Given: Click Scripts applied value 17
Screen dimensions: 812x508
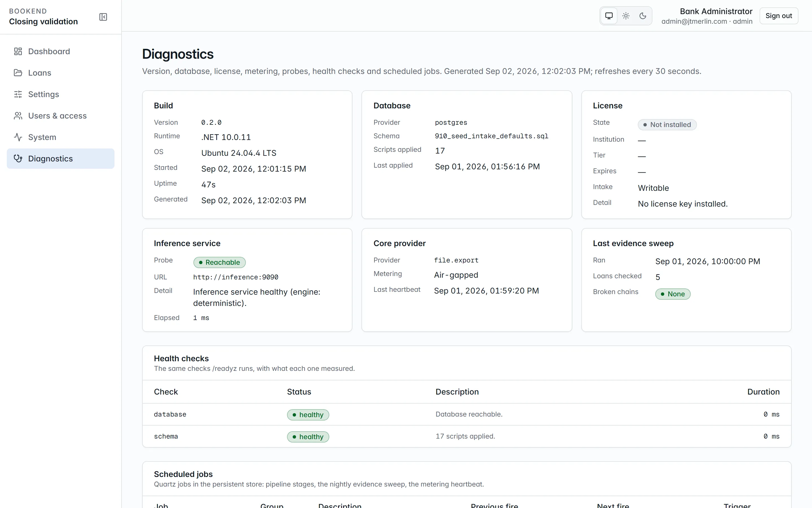Looking at the screenshot, I should 440,151.
